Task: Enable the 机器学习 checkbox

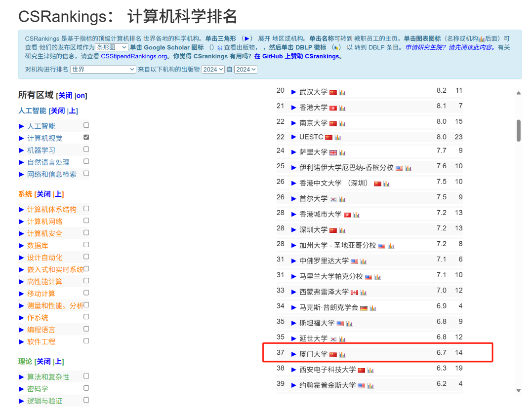Action: pos(86,149)
